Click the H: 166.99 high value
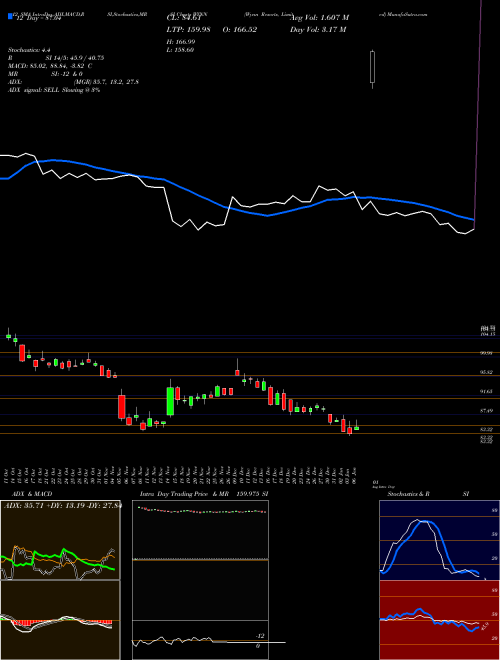 (x=180, y=42)
